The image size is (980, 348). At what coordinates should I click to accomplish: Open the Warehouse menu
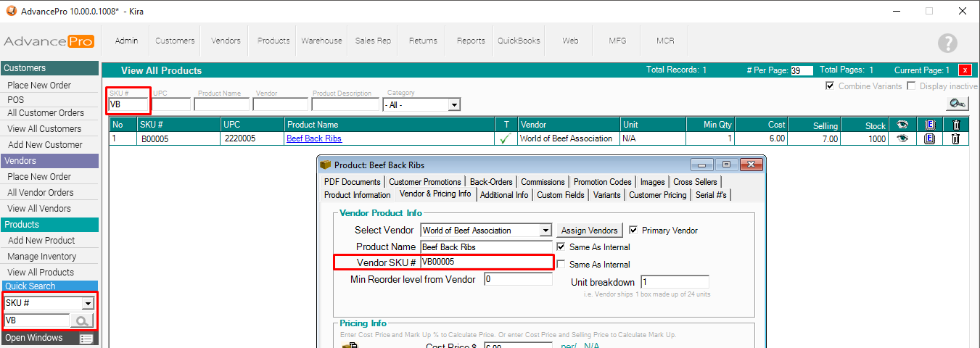321,41
